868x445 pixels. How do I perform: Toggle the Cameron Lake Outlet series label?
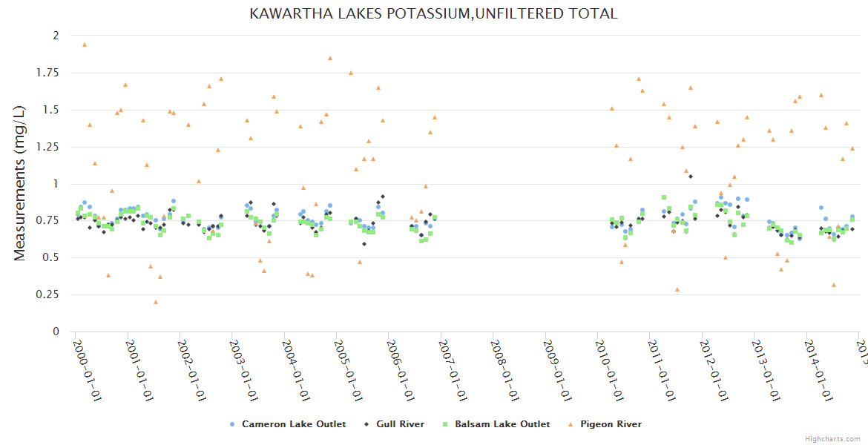[294, 424]
